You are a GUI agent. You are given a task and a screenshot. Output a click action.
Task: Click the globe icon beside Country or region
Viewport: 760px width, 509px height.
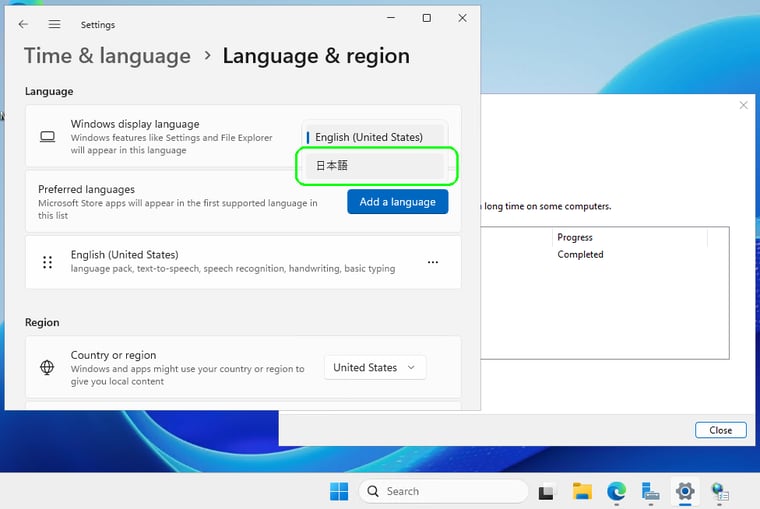(47, 367)
